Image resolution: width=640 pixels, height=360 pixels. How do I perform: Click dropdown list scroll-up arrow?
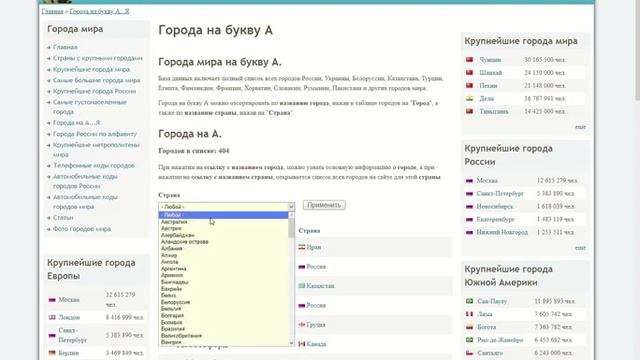(291, 215)
